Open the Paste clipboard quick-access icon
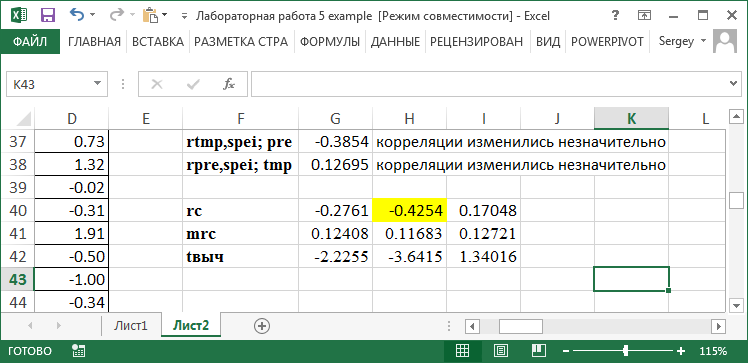Viewport: 748px width, 363px height. point(151,15)
